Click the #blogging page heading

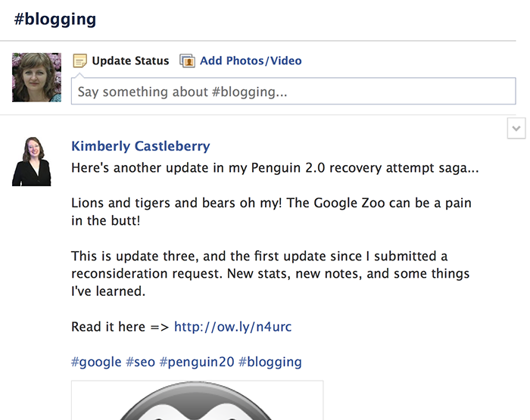coord(55,19)
